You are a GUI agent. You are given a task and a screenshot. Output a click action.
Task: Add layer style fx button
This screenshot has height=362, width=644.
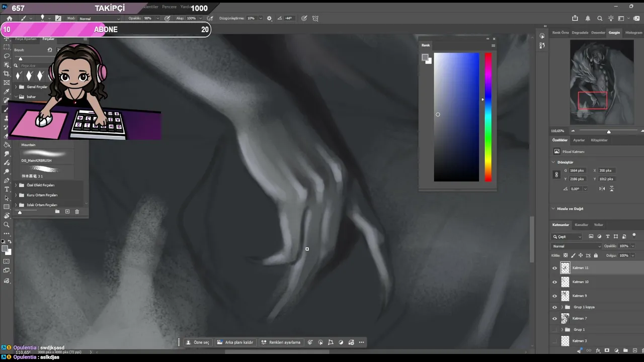598,350
